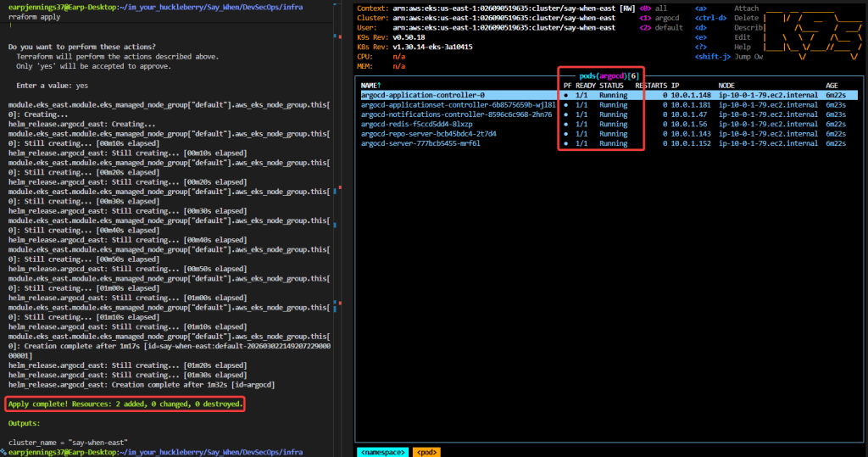Click the <0> all namespace shortcut
868x457 pixels.
(654, 8)
